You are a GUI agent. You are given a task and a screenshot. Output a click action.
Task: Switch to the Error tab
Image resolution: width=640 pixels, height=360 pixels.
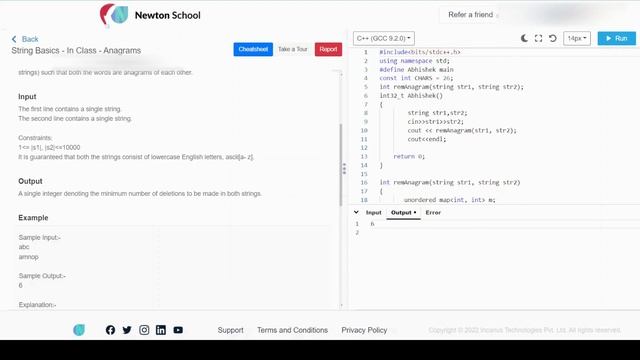pos(433,213)
